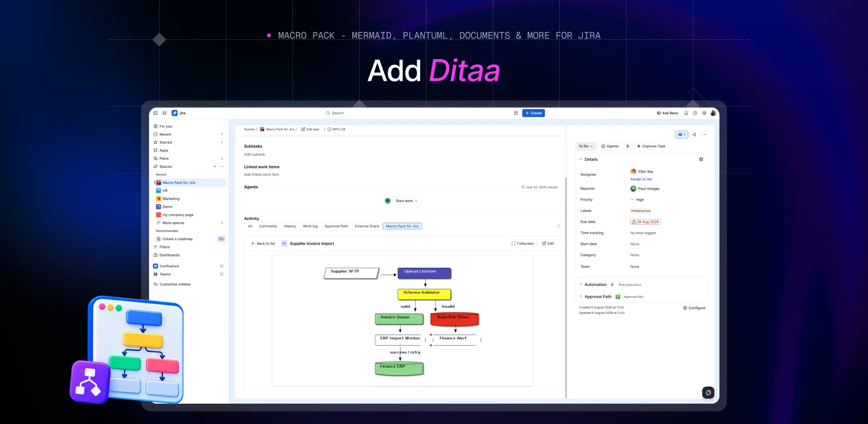Image resolution: width=868 pixels, height=424 pixels.
Task: Open the Rovo chat floating button
Action: (x=708, y=392)
